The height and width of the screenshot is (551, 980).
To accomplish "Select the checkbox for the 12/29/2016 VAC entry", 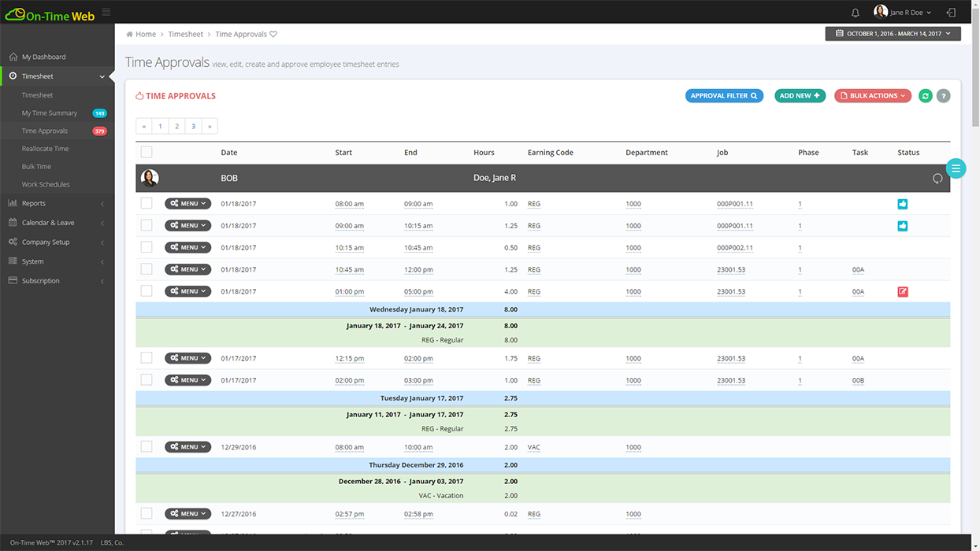I will pyautogui.click(x=147, y=446).
